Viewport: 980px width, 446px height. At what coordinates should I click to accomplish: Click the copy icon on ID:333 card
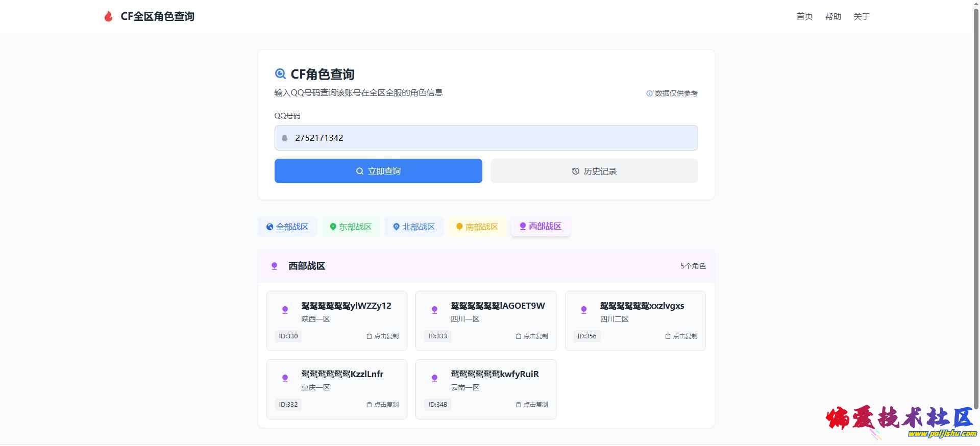pyautogui.click(x=518, y=336)
